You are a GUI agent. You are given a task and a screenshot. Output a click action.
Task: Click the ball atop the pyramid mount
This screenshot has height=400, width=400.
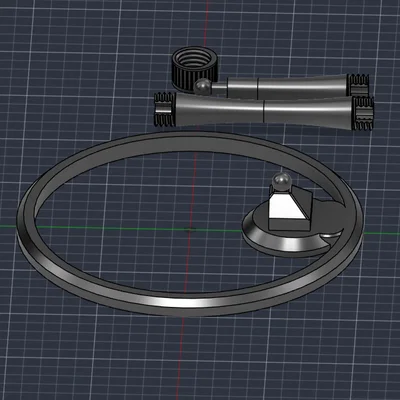(282, 182)
